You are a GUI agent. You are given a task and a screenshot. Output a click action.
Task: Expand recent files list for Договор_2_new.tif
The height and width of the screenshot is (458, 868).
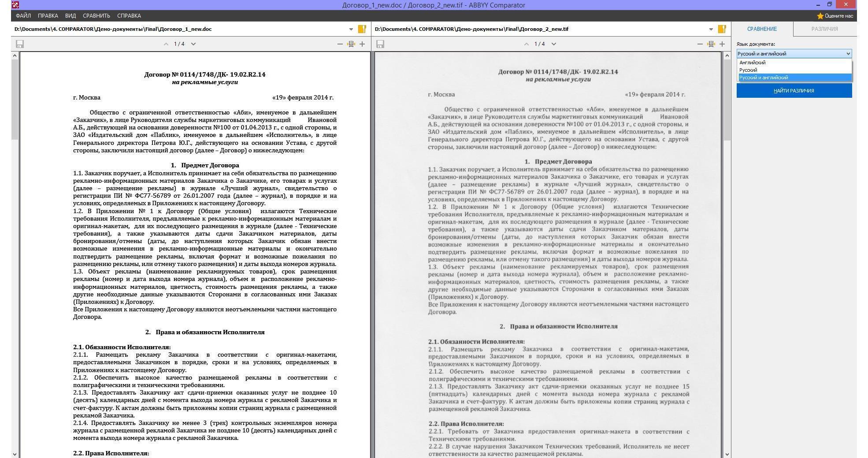coord(711,30)
